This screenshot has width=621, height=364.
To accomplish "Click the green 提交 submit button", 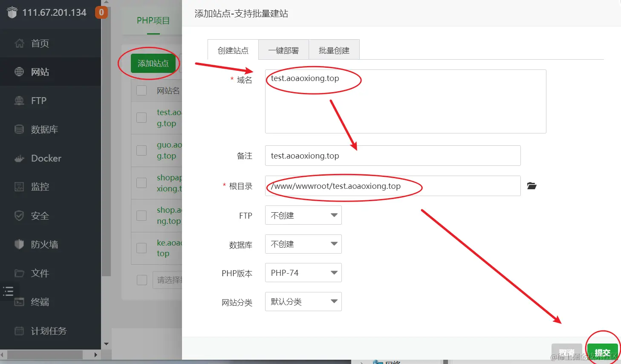I will click(603, 353).
